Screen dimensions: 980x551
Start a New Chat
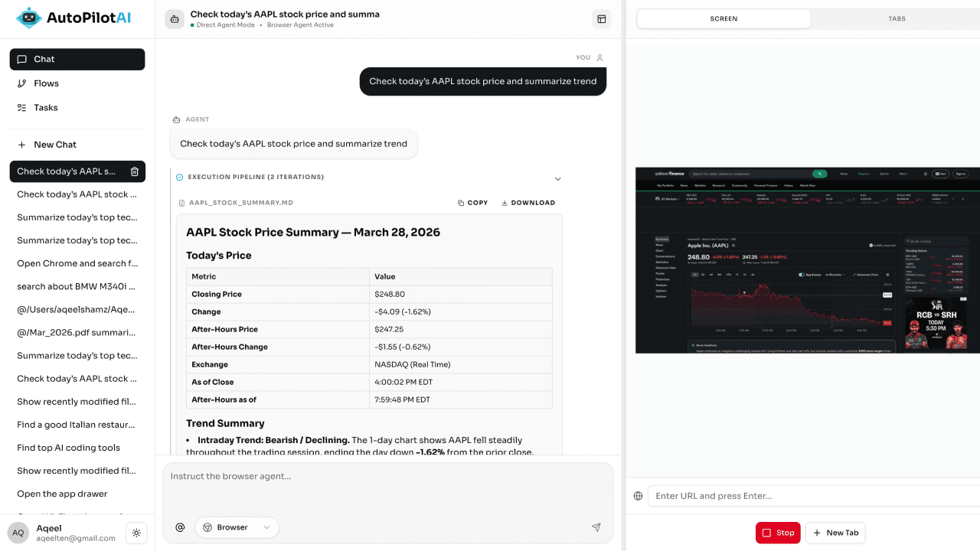click(x=77, y=145)
